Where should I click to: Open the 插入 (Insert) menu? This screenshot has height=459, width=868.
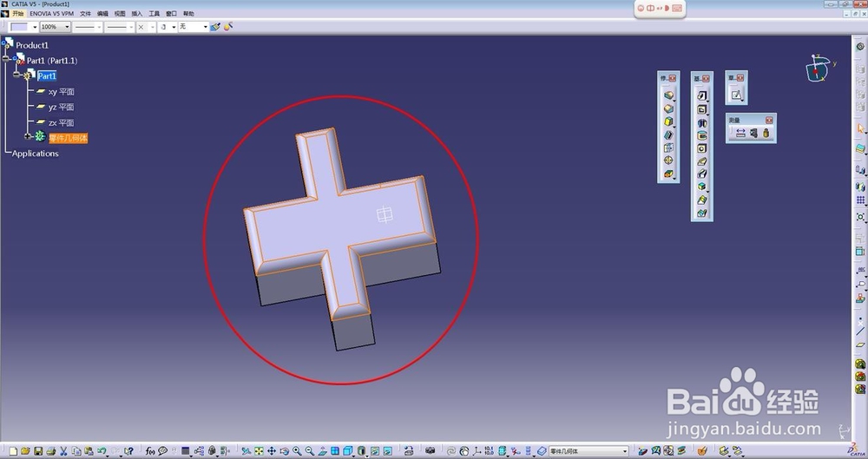(137, 13)
